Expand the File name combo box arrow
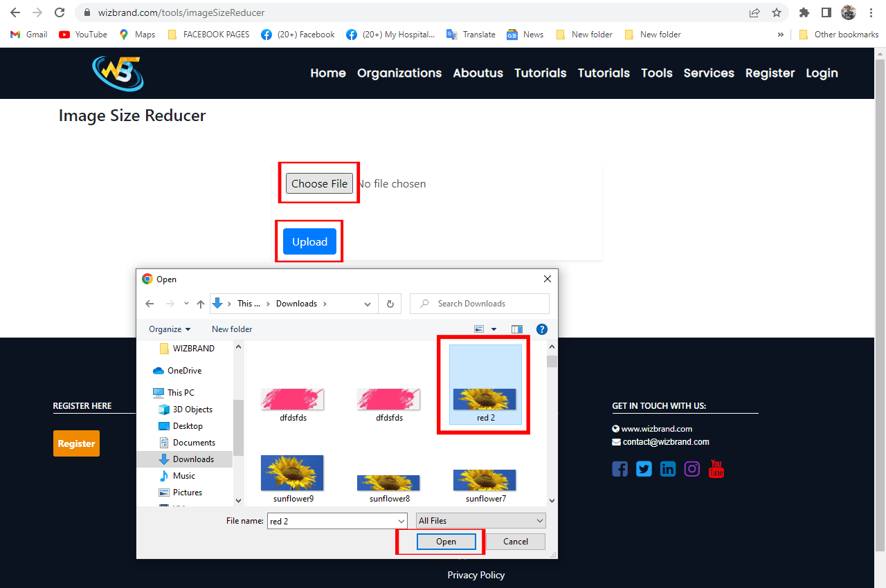The width and height of the screenshot is (886, 588). click(x=400, y=520)
